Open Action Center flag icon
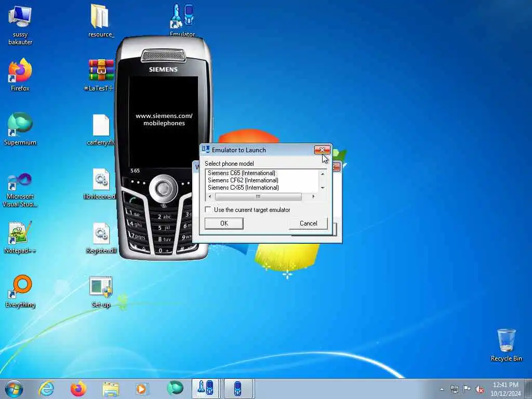 (x=467, y=389)
